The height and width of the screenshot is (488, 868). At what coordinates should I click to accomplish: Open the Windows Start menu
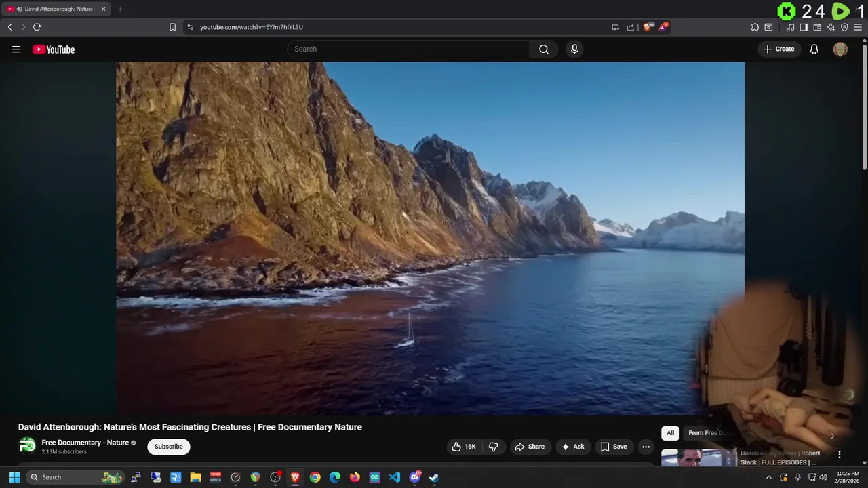pyautogui.click(x=14, y=477)
